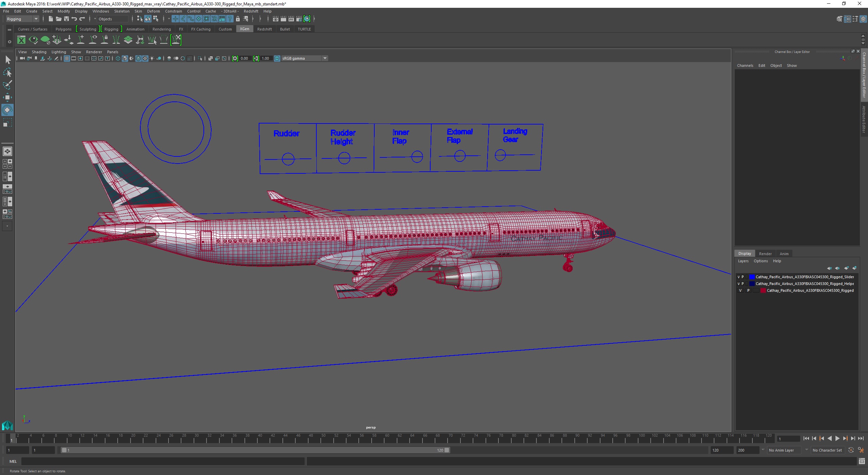Click the current frame field beside timeline

click(788, 439)
